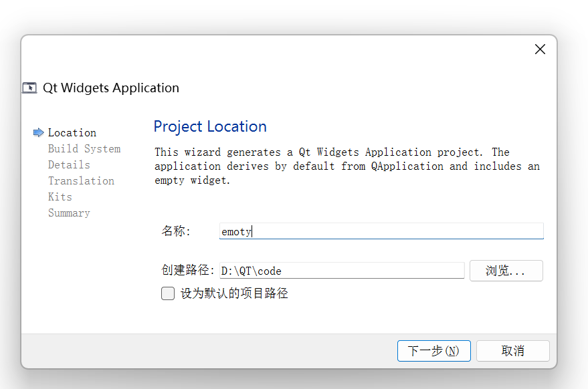Click the 创建路径: label
The image size is (588, 389).
coord(188,270)
